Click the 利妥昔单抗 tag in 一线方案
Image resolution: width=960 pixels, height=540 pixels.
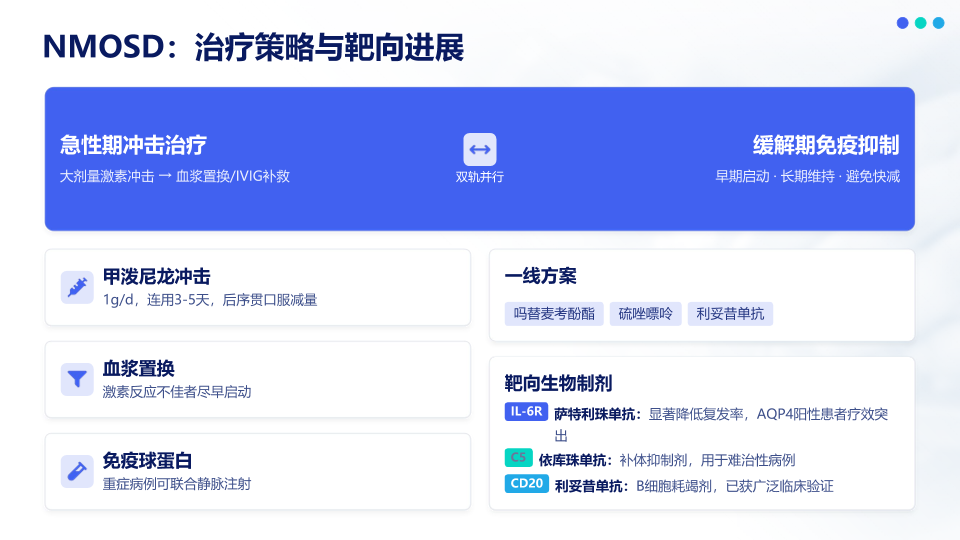pos(730,314)
